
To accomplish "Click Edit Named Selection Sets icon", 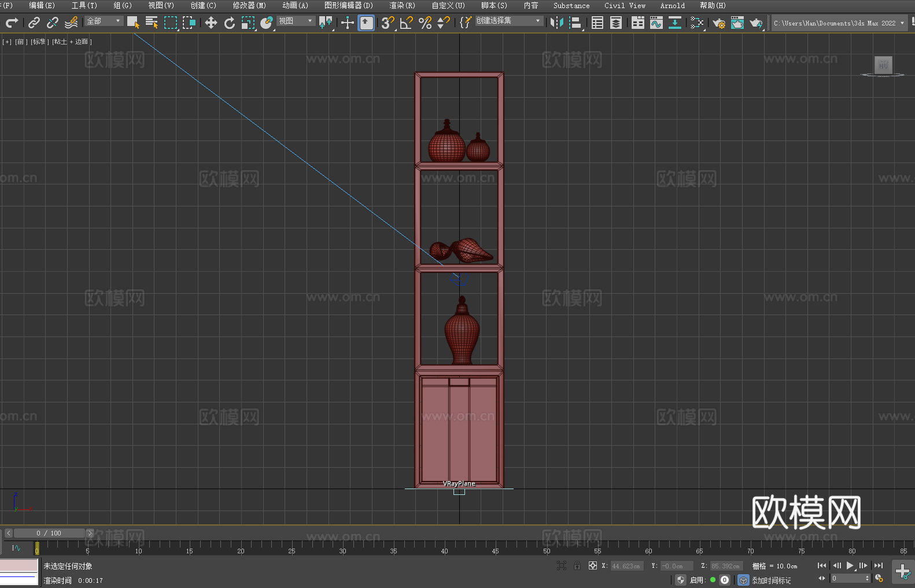I will tap(466, 23).
